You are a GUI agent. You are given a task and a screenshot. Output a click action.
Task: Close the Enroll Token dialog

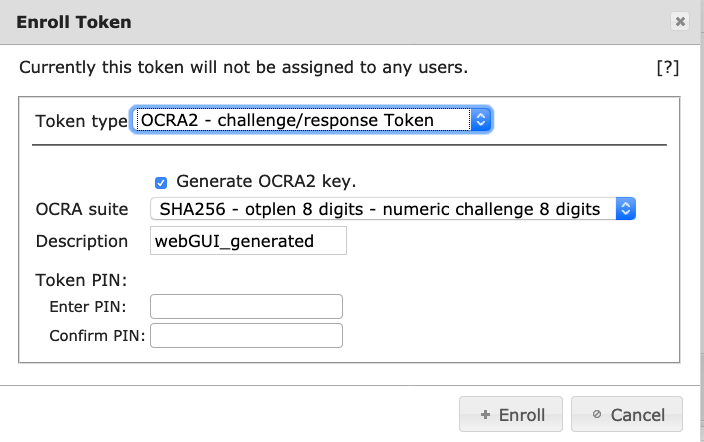[680, 21]
